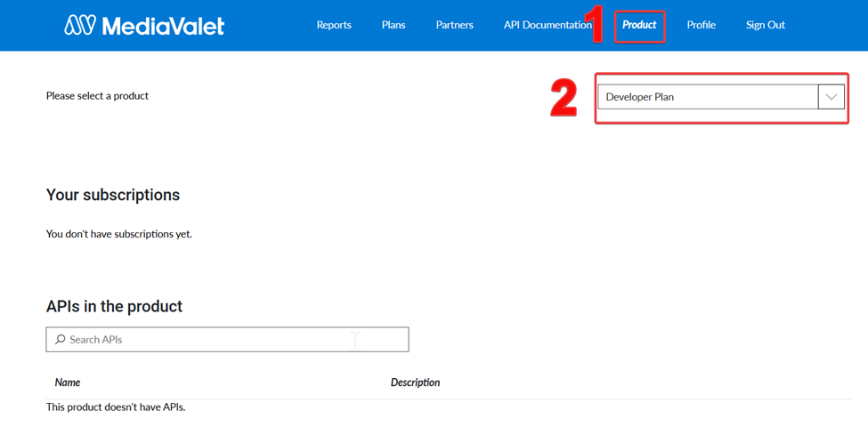The height and width of the screenshot is (435, 868).
Task: Select the 'Your subscriptions' heading
Action: [113, 195]
